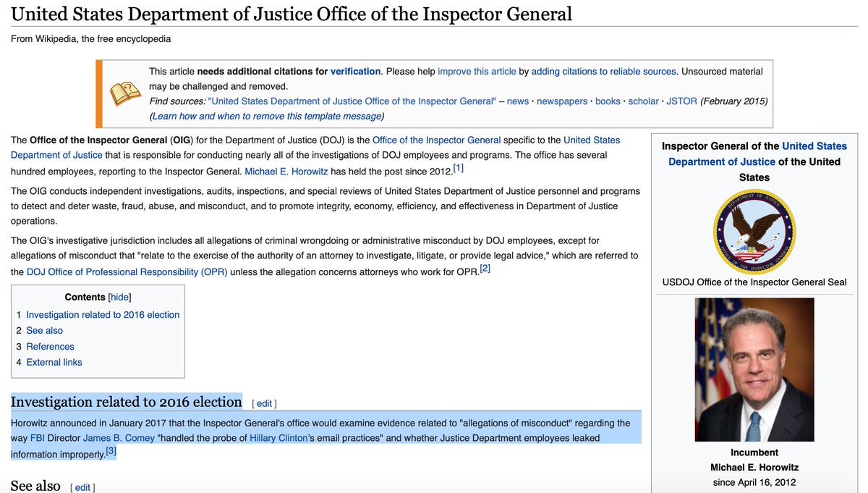Open the verification link in notice
868x493 pixels.
tap(356, 72)
